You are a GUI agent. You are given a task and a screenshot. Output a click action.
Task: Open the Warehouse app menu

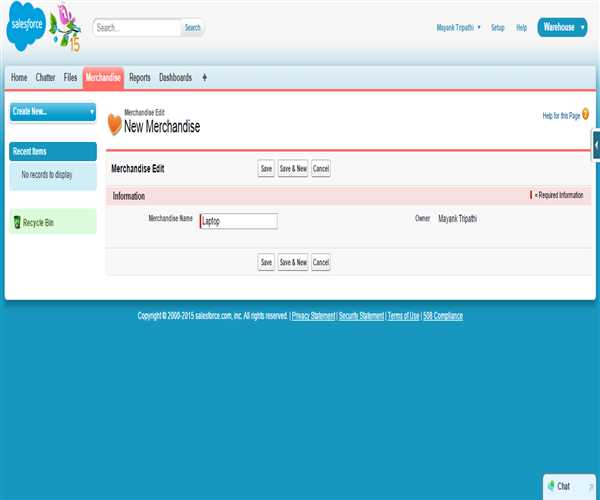(x=563, y=28)
